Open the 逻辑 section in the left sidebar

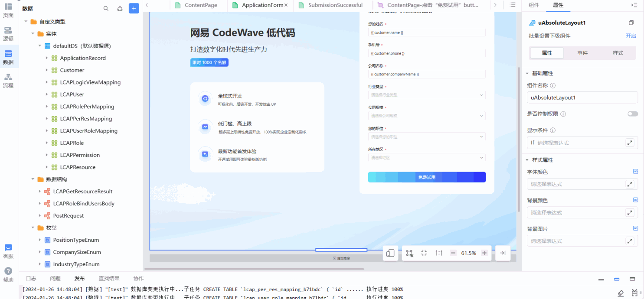[x=8, y=34]
